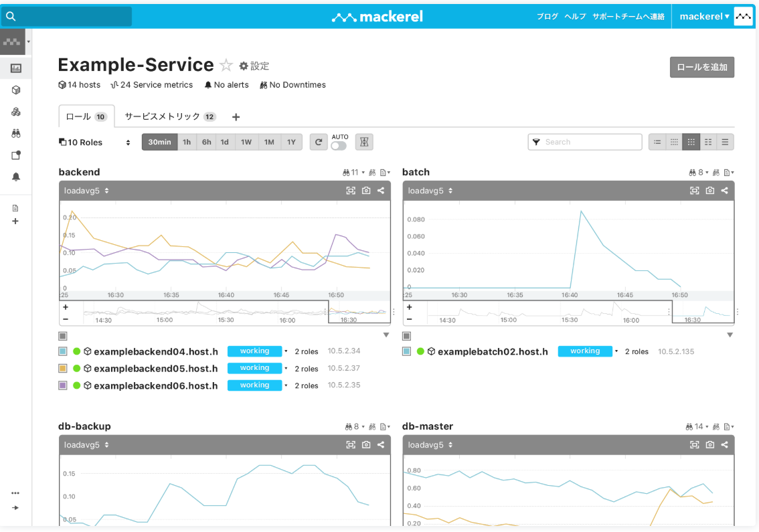Open the 10 Roles selector dropdown
The height and width of the screenshot is (532, 759).
tap(95, 143)
